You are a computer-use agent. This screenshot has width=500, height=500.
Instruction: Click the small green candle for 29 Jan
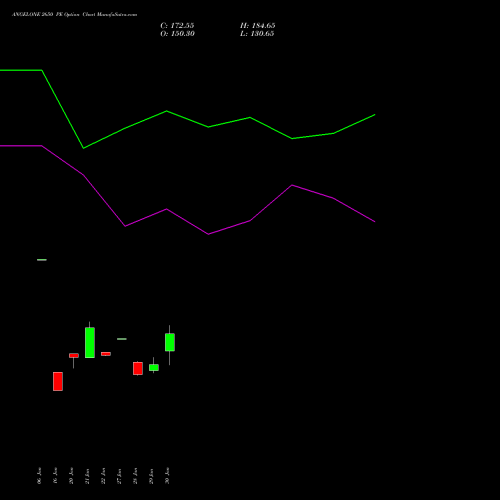154,367
